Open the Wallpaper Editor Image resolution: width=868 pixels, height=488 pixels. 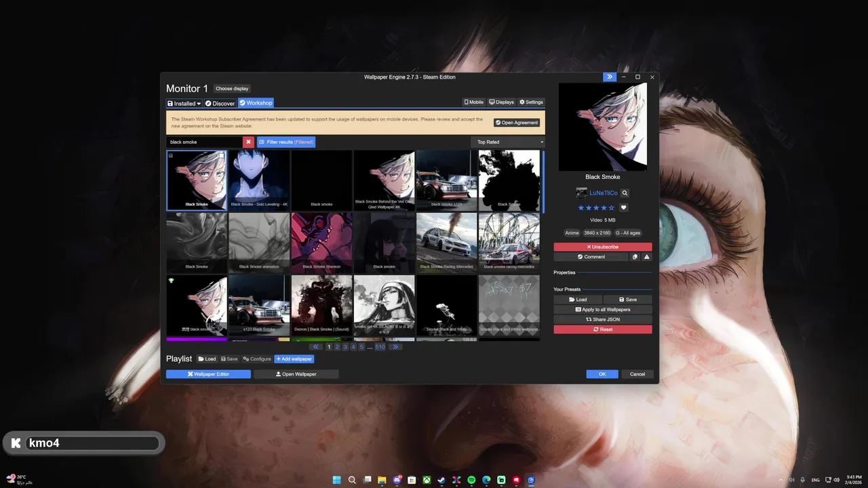pos(208,374)
